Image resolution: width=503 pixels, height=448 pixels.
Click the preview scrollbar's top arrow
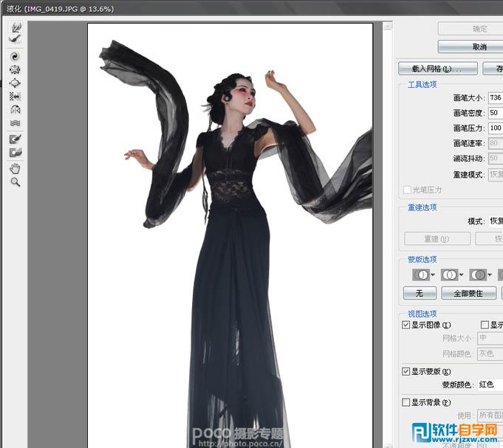388,26
